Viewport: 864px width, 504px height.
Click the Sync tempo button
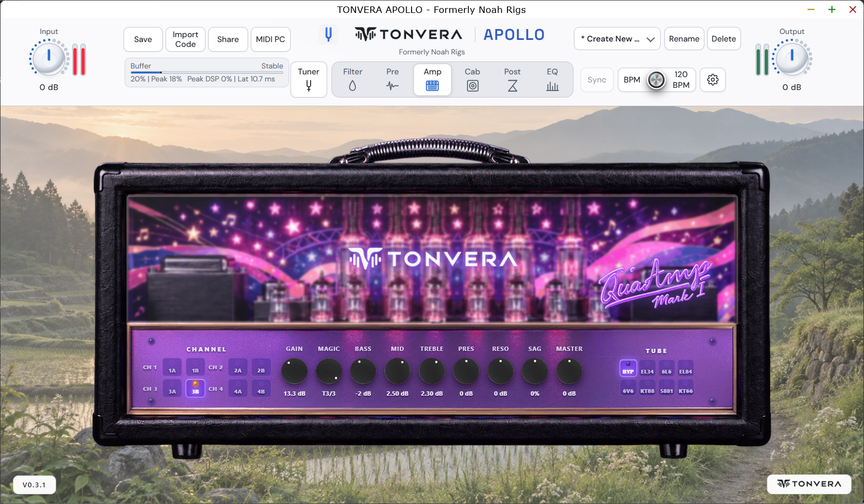597,80
